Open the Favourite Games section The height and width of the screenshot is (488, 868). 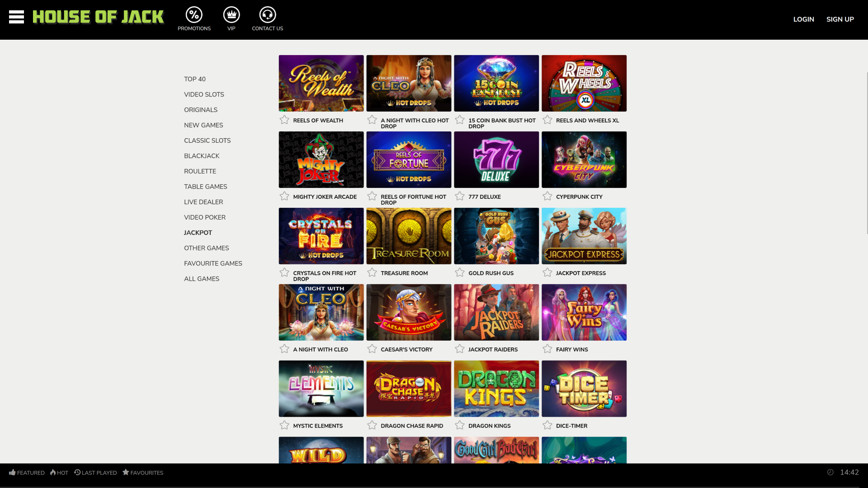pos(213,263)
